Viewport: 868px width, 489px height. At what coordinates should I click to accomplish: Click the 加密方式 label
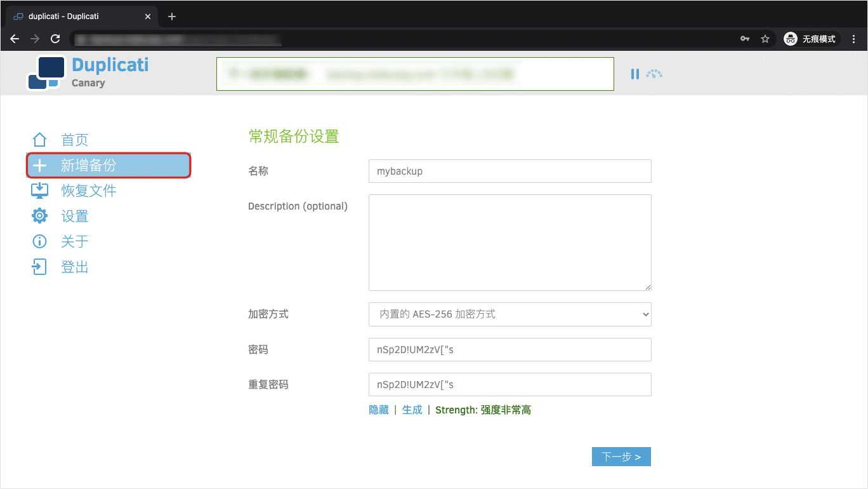[268, 314]
